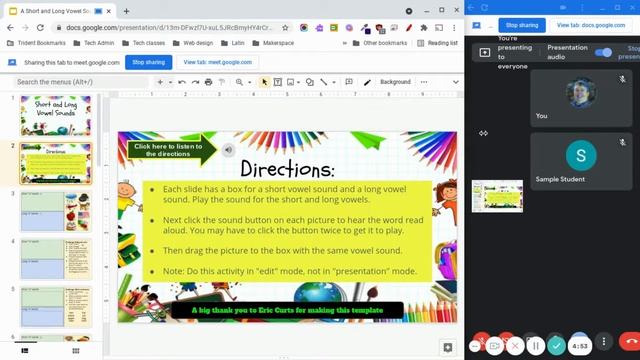The image size is (640, 360).
Task: Click Stop sharing in Meet window
Action: point(522,25)
